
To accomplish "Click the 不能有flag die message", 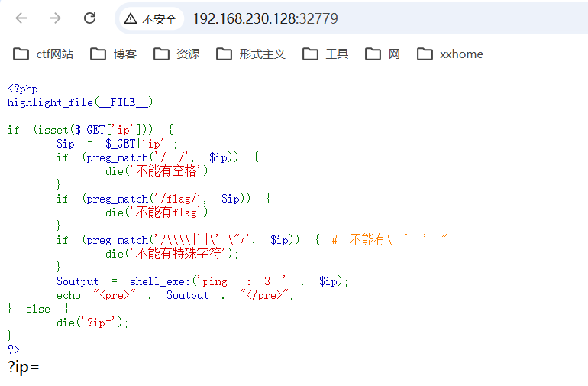I will click(x=160, y=212).
